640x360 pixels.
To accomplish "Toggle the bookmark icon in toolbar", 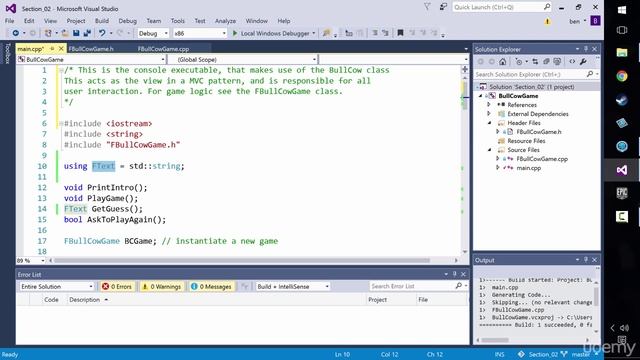I will coord(400,33).
